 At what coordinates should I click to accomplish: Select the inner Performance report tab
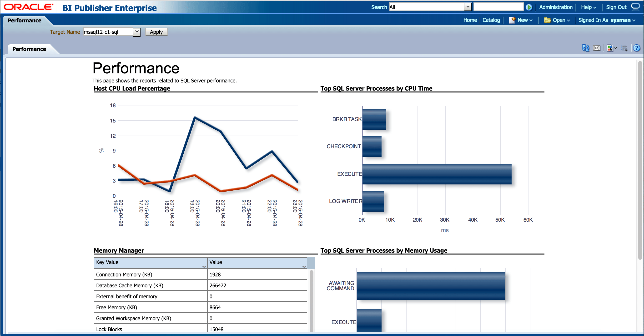tap(29, 49)
